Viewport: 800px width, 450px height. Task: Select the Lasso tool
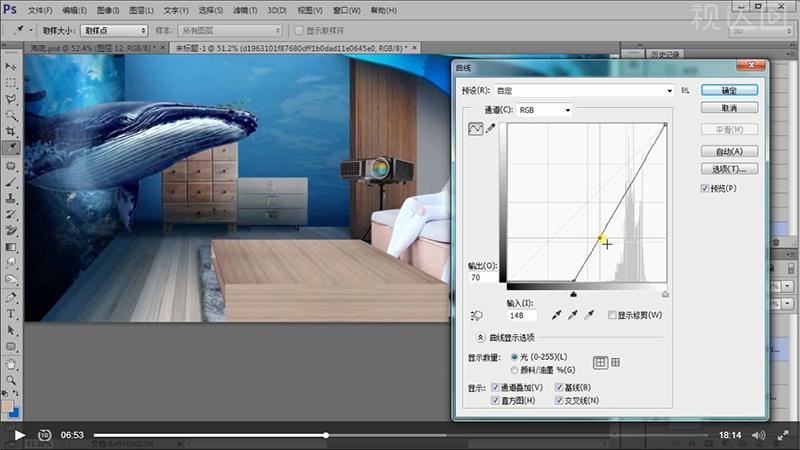pos(11,99)
